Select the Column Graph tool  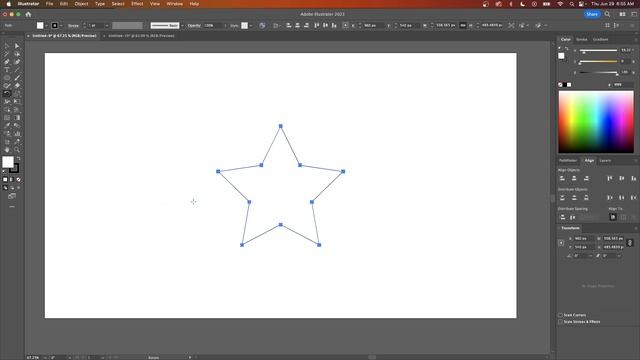tap(17, 133)
